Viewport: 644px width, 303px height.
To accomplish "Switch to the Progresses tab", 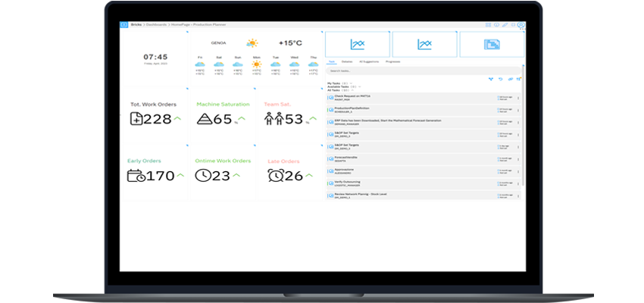I will [x=392, y=61].
